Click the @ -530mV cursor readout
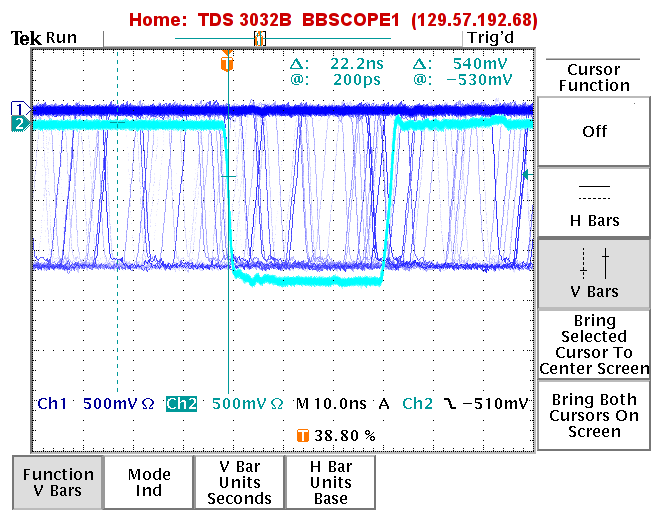660x525 pixels. tap(479, 80)
